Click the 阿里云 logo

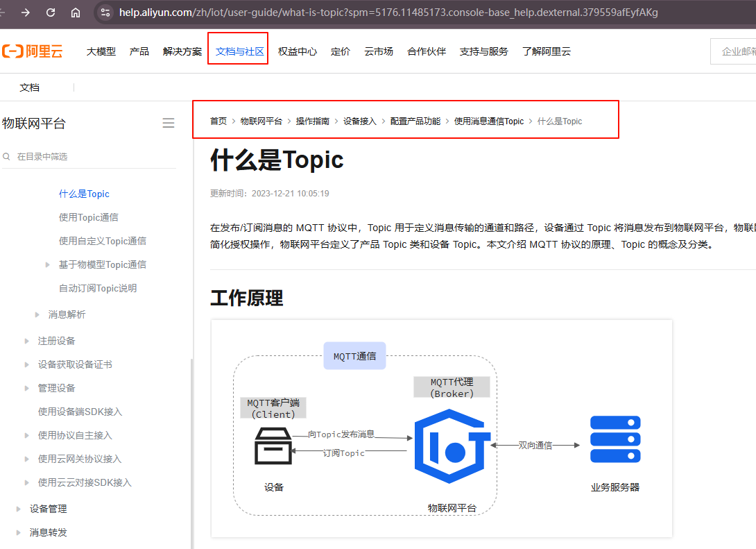[x=33, y=51]
